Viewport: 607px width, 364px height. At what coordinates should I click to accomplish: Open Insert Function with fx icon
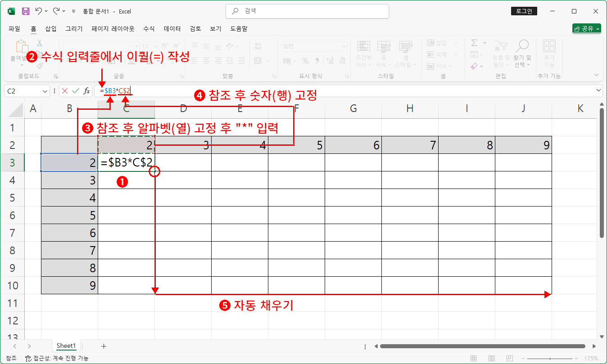[x=86, y=91]
